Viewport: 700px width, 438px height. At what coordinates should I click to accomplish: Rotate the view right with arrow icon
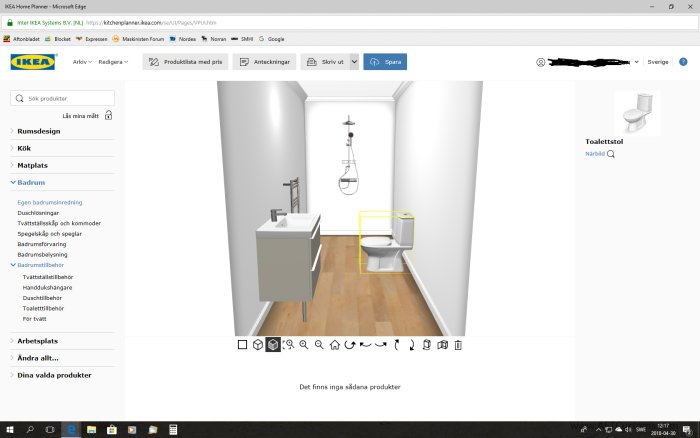pos(381,345)
